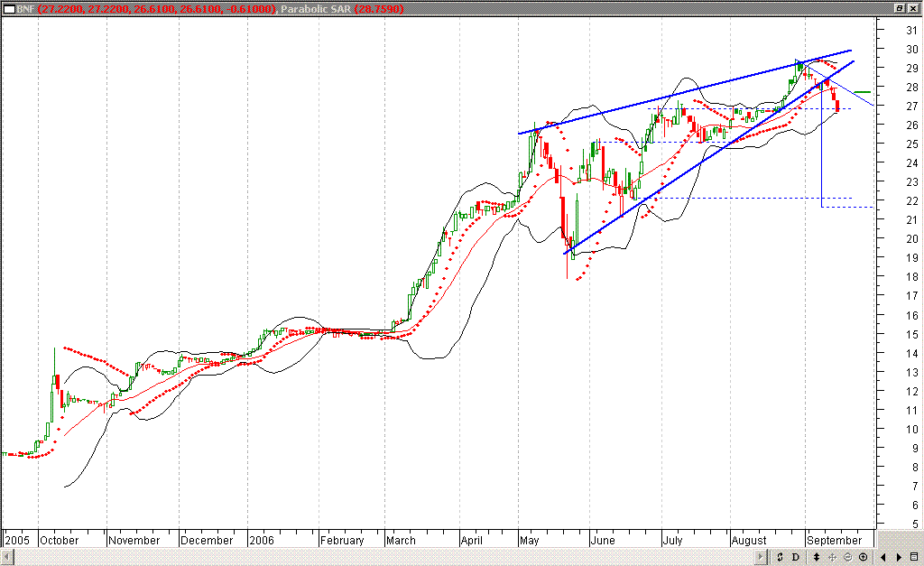This screenshot has width=924, height=566.
Task: Select the dashed horizontal line at 25
Action: coord(663,142)
